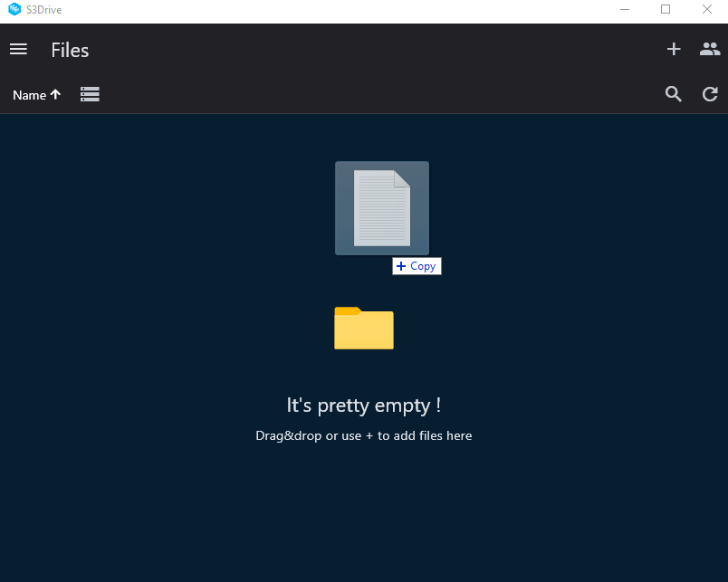Click the S3Drive app logo icon
Screen dimensions: 728x582
coord(14,9)
